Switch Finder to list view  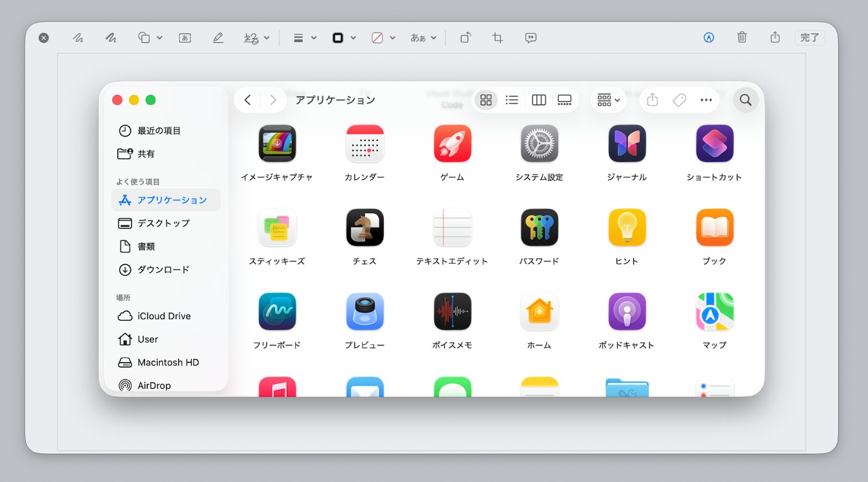click(x=512, y=100)
